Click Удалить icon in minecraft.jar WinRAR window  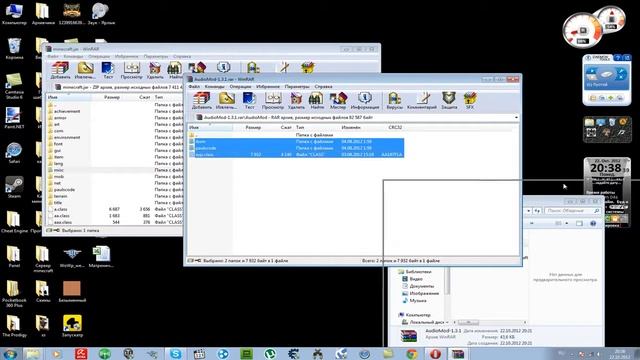(x=155, y=70)
